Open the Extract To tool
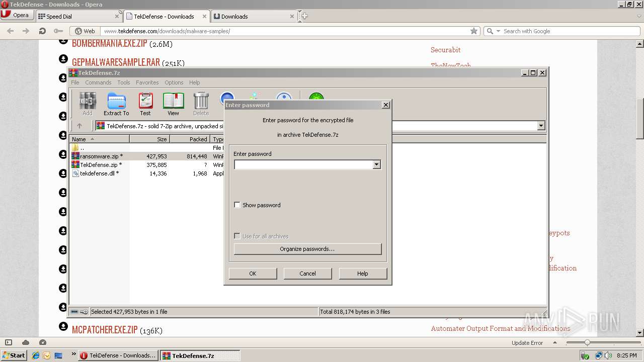Screen dimensions: 644x362 (x=116, y=104)
